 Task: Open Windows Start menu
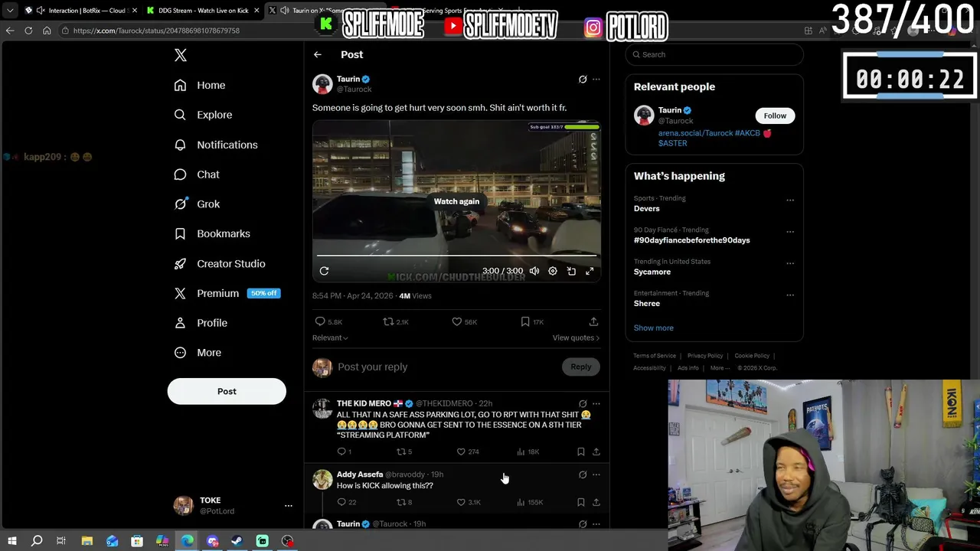(x=11, y=541)
